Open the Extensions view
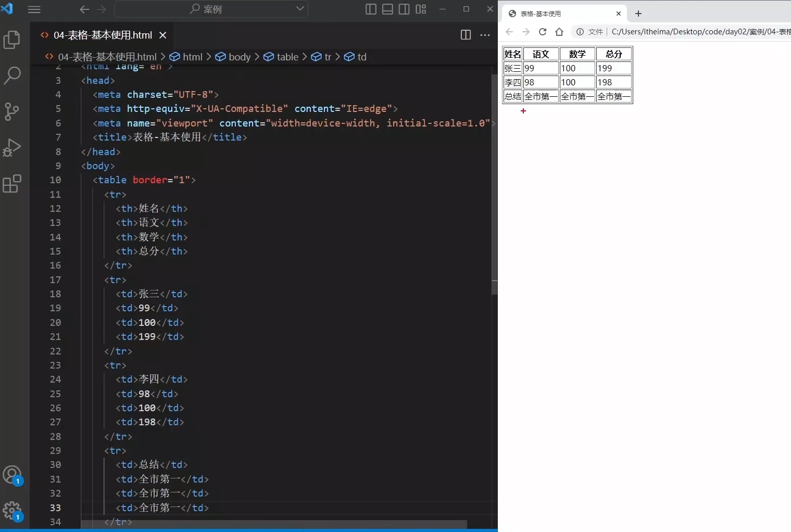This screenshot has width=791, height=532. pos(12,183)
